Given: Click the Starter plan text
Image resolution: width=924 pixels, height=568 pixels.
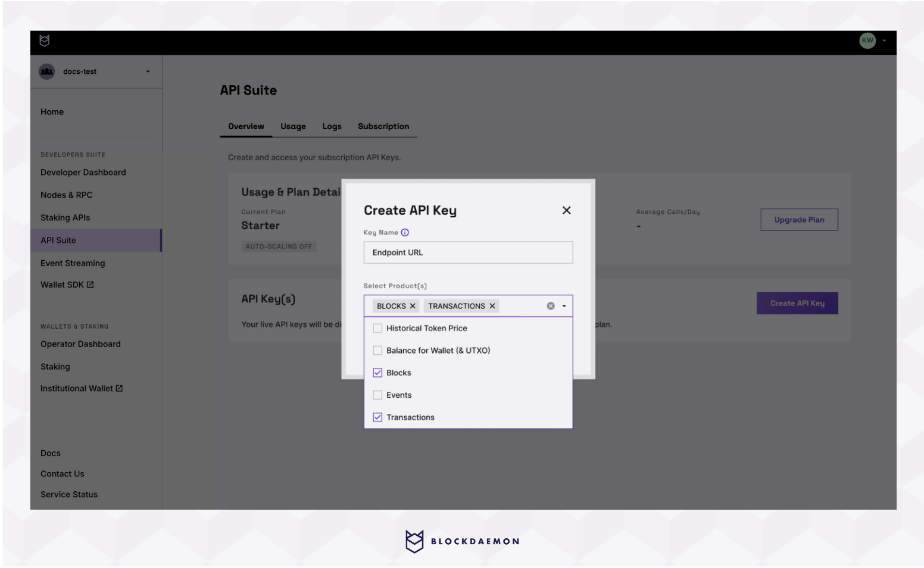Looking at the screenshot, I should 260,226.
